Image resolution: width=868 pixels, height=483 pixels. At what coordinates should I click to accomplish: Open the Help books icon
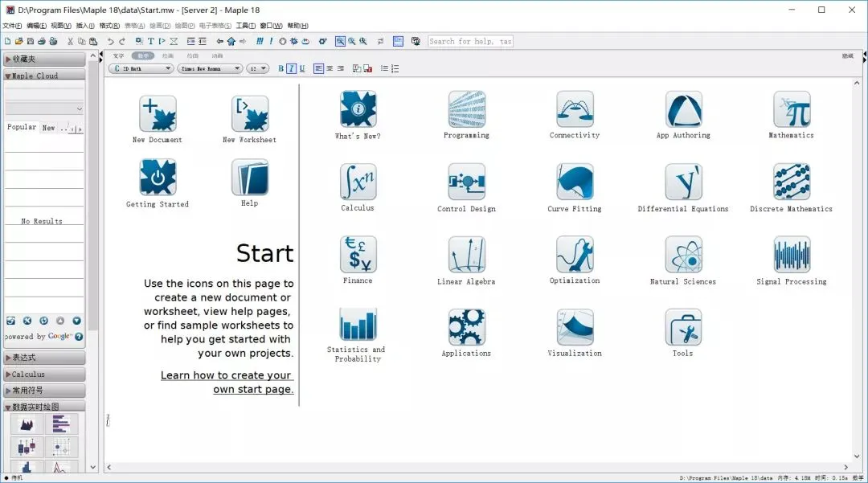[250, 177]
